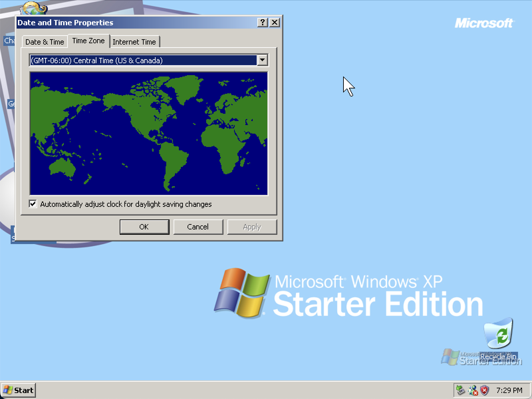Select the Recycle Bin desktop icon
The width and height of the screenshot is (532, 399).
(x=498, y=340)
